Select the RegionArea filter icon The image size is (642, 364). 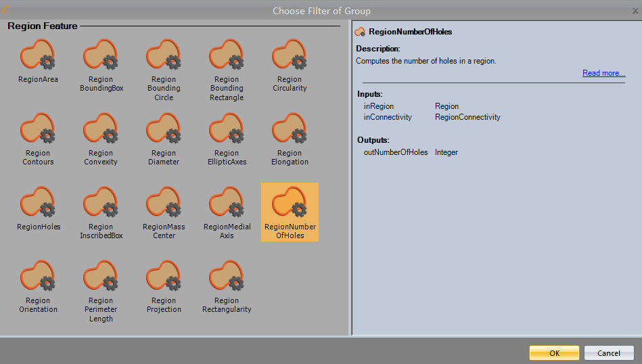point(38,55)
